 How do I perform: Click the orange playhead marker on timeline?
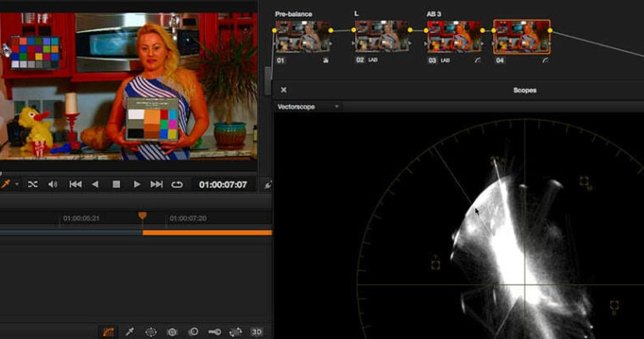pyautogui.click(x=142, y=216)
